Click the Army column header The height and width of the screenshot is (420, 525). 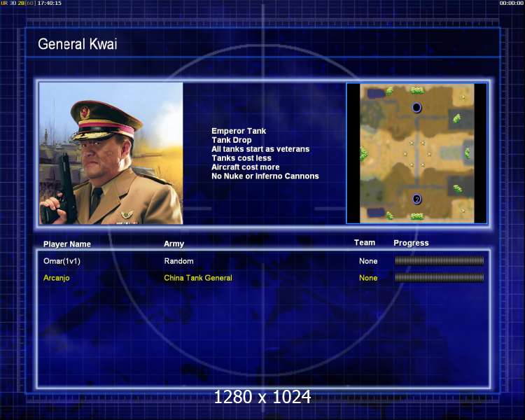[x=174, y=244]
